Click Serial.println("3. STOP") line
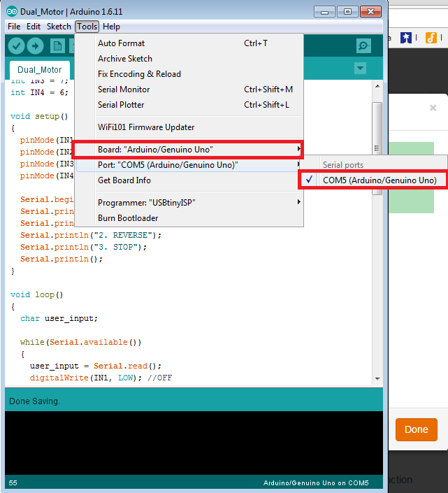The height and width of the screenshot is (493, 448). [x=84, y=248]
